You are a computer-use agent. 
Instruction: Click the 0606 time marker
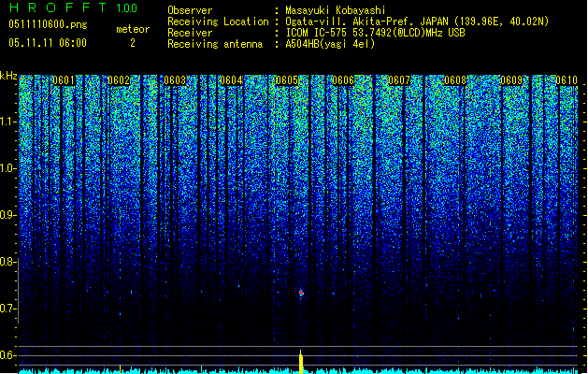343,80
